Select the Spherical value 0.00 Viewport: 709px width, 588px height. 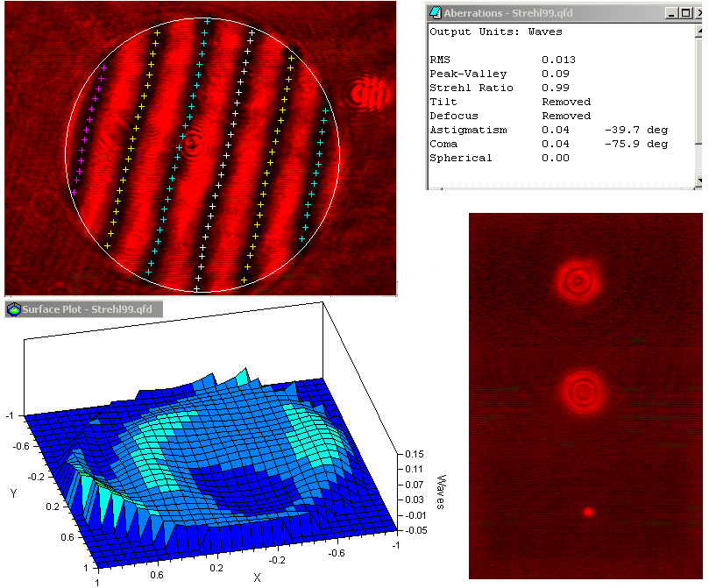556,158
